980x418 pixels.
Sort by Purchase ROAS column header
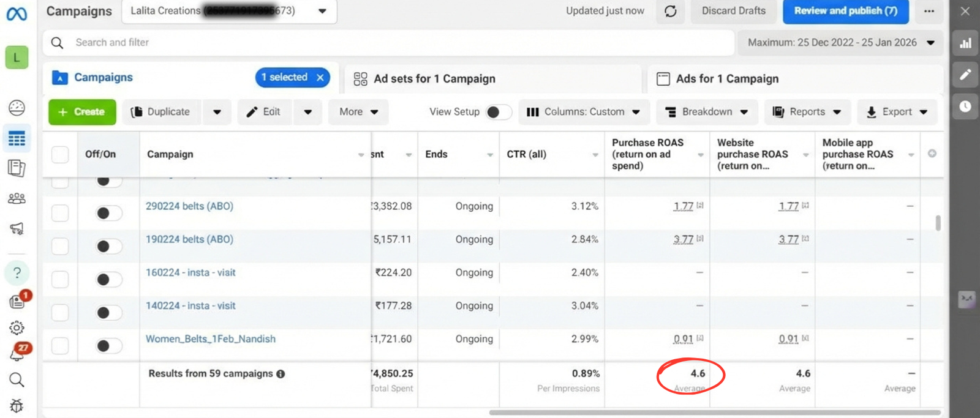pyautogui.click(x=657, y=154)
